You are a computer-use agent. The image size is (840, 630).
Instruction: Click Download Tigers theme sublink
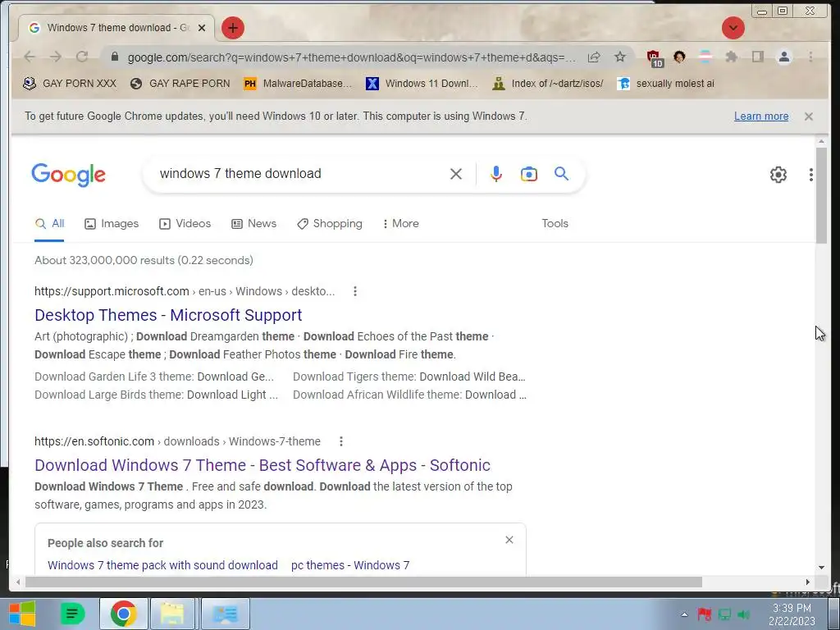click(x=409, y=377)
